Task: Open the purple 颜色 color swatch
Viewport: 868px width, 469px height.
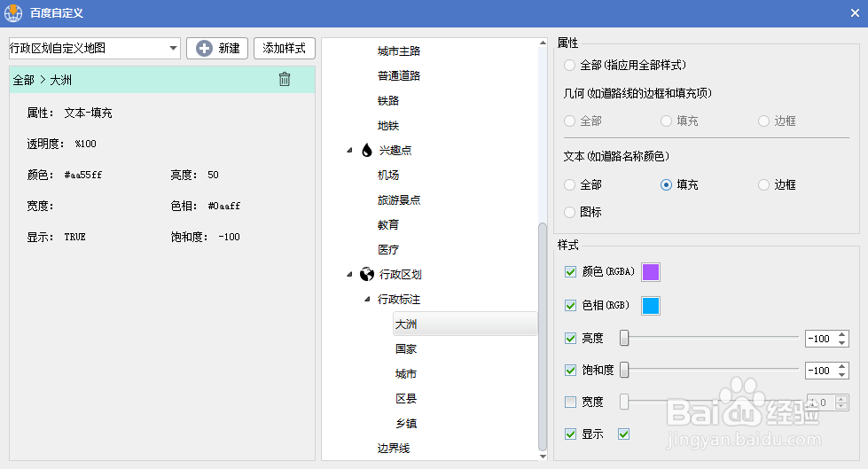Action: 651,272
